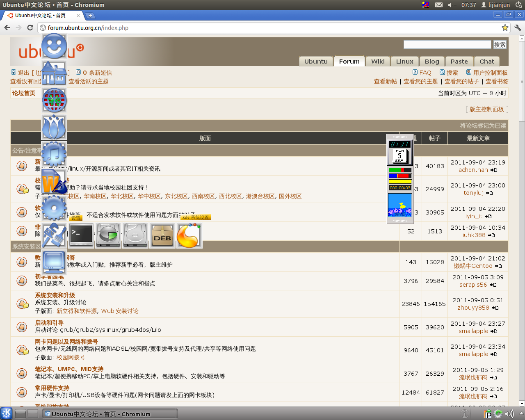Open 校园网拨号 subforum link

(71, 357)
